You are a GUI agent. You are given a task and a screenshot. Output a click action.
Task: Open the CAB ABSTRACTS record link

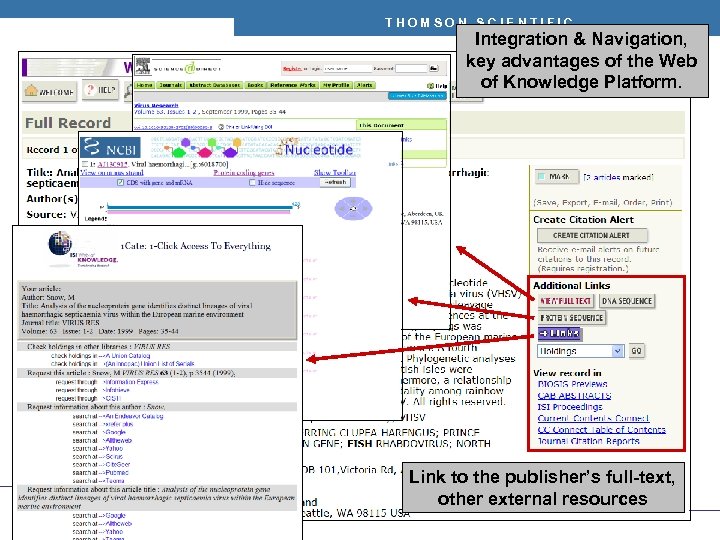[574, 395]
